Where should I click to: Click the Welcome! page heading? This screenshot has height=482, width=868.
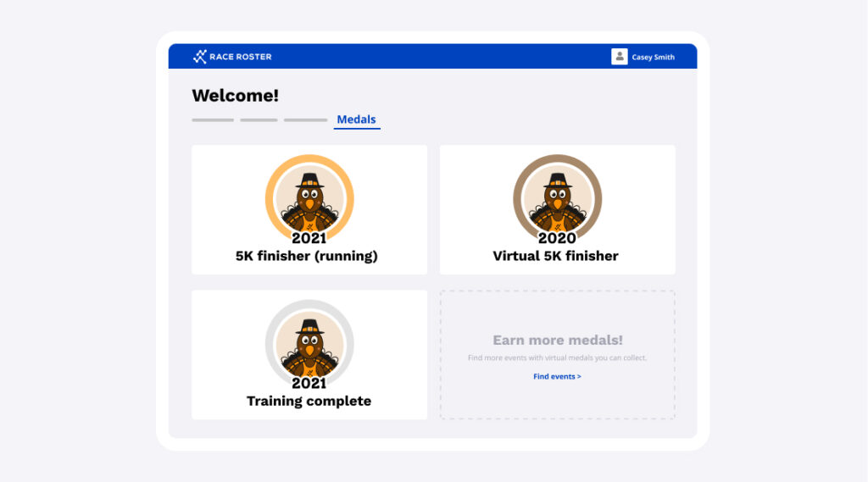click(x=235, y=96)
